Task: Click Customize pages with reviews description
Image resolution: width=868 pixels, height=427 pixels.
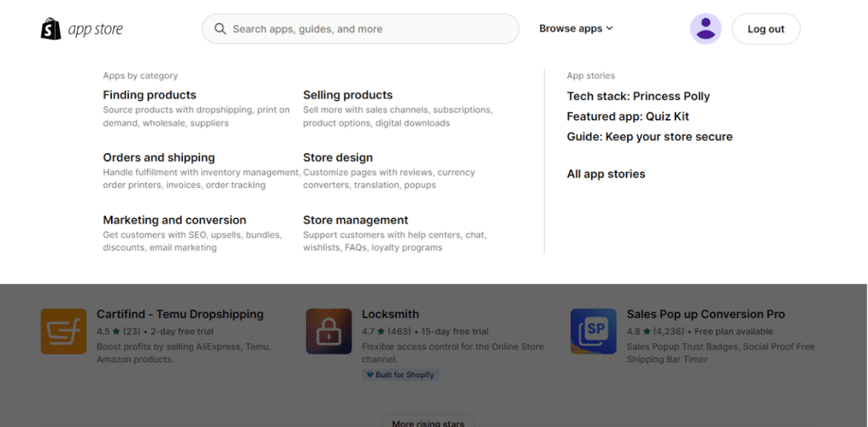Action: 389,178
